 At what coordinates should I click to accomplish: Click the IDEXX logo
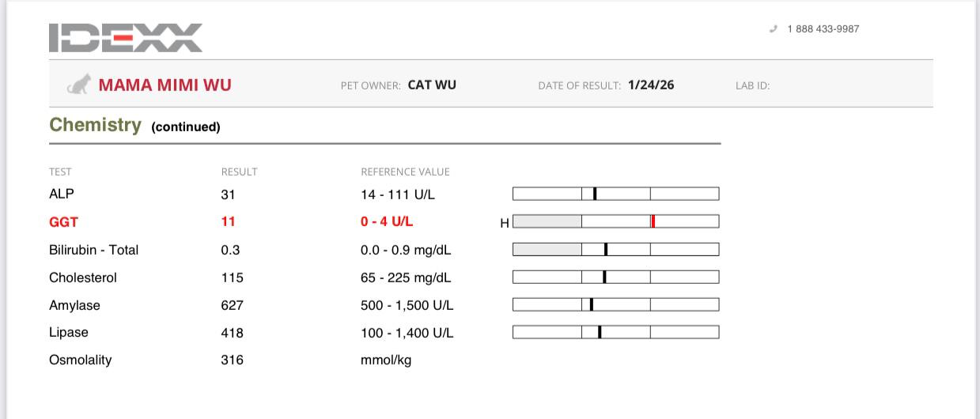click(126, 38)
